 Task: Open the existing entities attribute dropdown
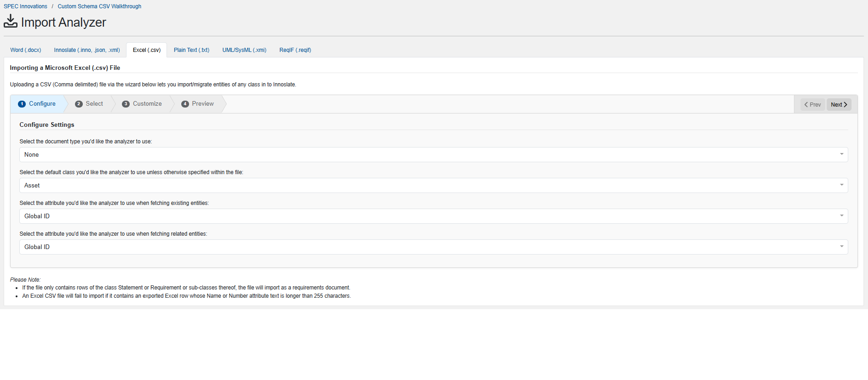(x=433, y=216)
